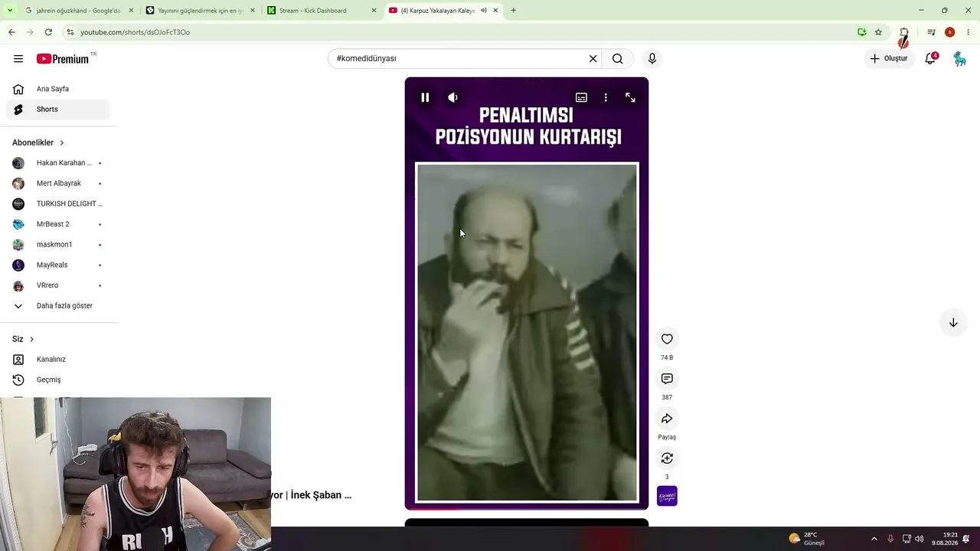
Task: Open YouTube notifications bell
Action: [x=931, y=58]
